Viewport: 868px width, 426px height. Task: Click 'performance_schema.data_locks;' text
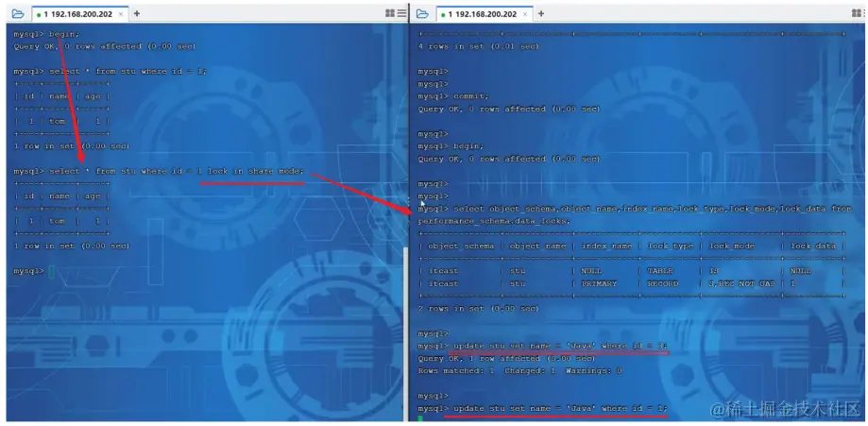(494, 221)
